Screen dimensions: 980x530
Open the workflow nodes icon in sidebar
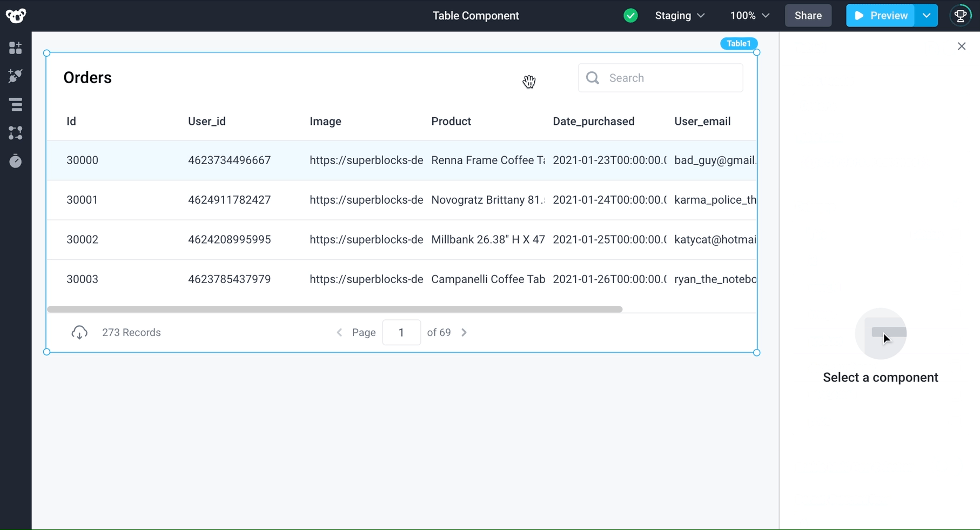[x=16, y=133]
